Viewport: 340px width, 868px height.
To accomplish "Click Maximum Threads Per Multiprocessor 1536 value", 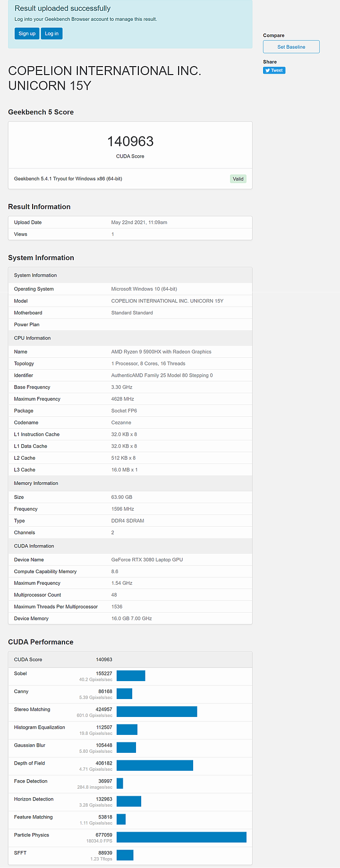I will [x=117, y=607].
